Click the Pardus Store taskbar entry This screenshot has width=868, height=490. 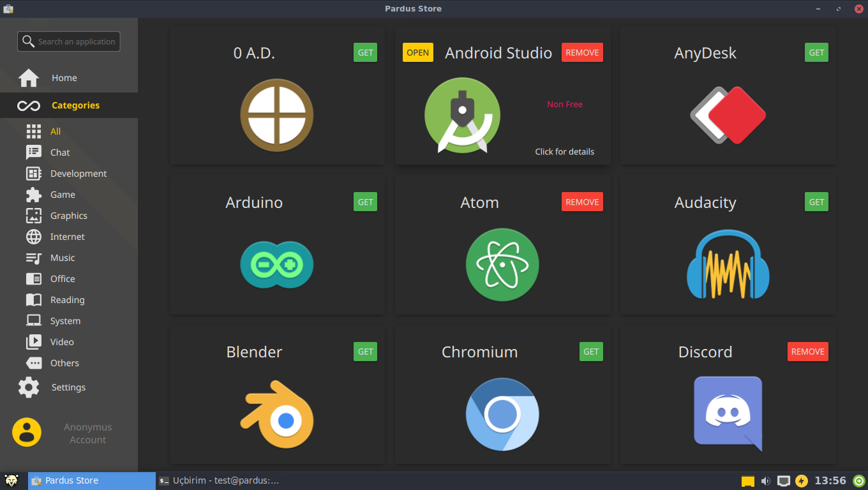[x=92, y=480]
